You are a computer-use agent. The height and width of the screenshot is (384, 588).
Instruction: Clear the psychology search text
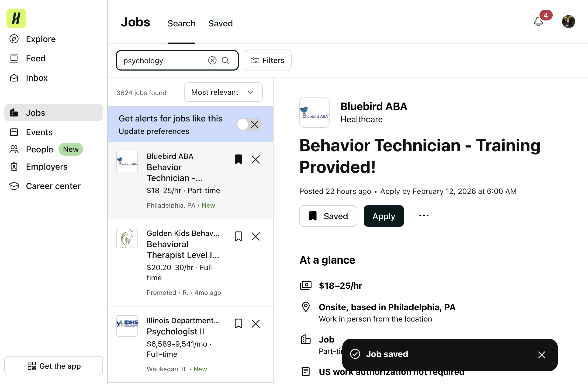pyautogui.click(x=212, y=60)
